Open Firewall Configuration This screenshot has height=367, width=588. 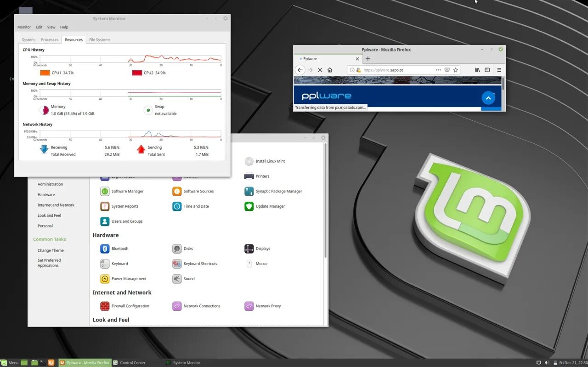[x=124, y=306]
